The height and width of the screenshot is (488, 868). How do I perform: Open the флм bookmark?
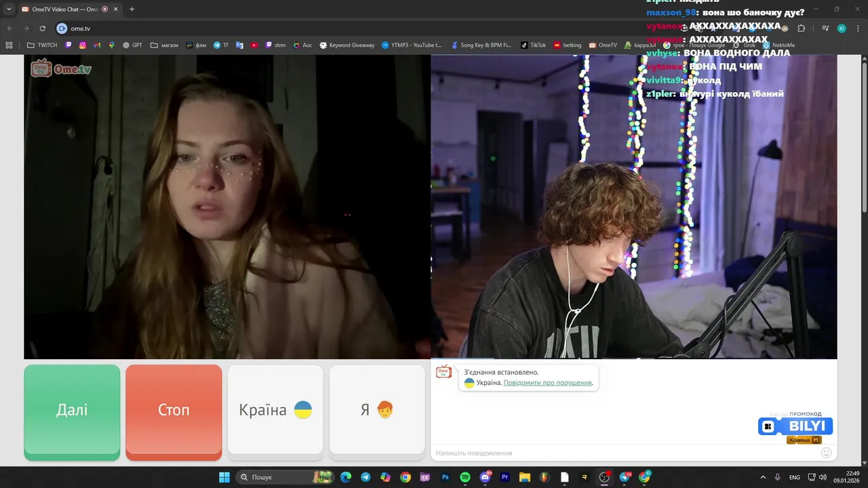[196, 45]
